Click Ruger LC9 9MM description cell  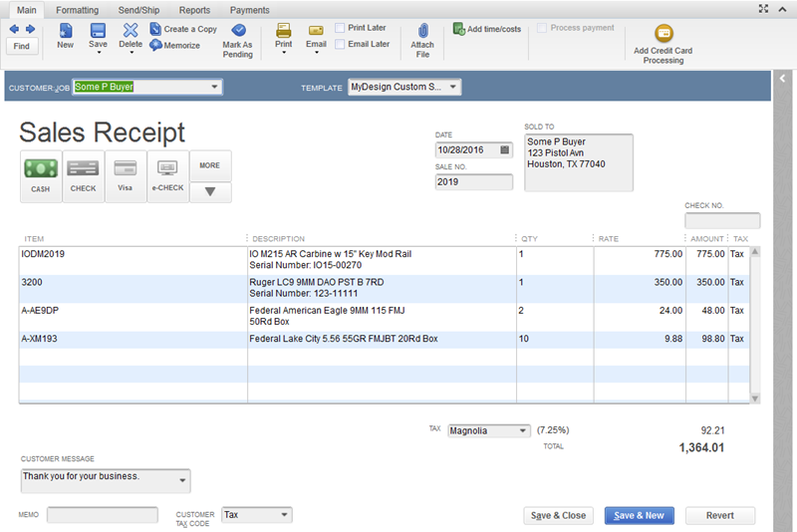(x=382, y=289)
